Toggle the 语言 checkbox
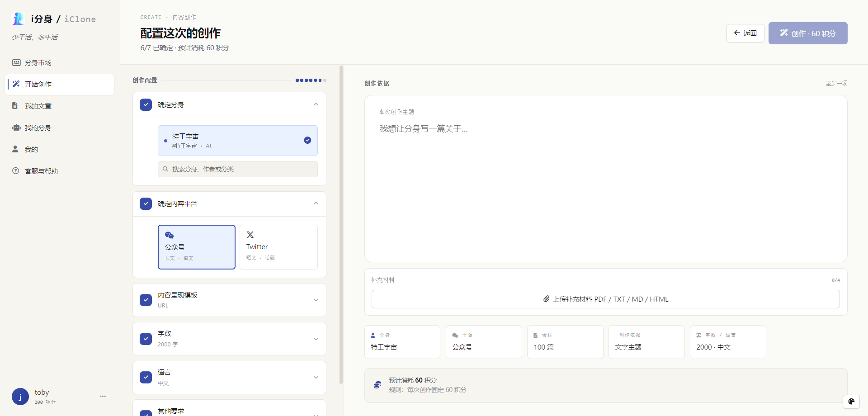 (146, 377)
